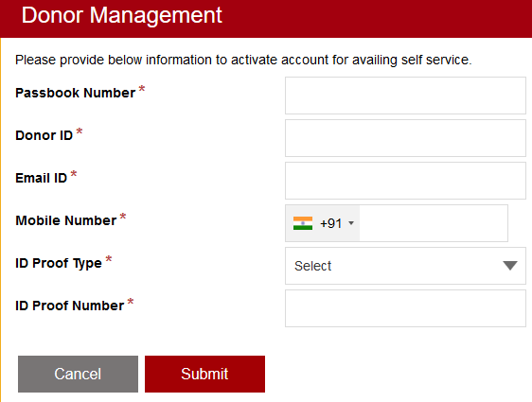Open country code list via small arrow
The height and width of the screenshot is (402, 532).
coord(351,223)
